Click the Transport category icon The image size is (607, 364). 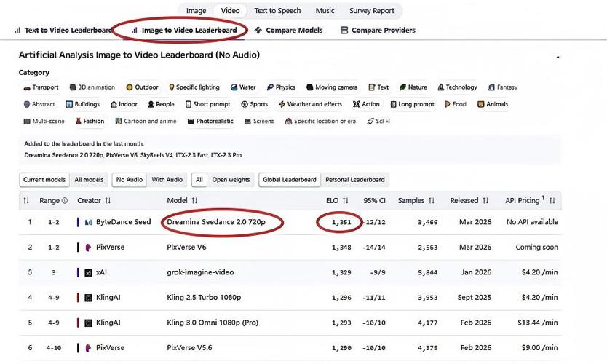[26, 87]
